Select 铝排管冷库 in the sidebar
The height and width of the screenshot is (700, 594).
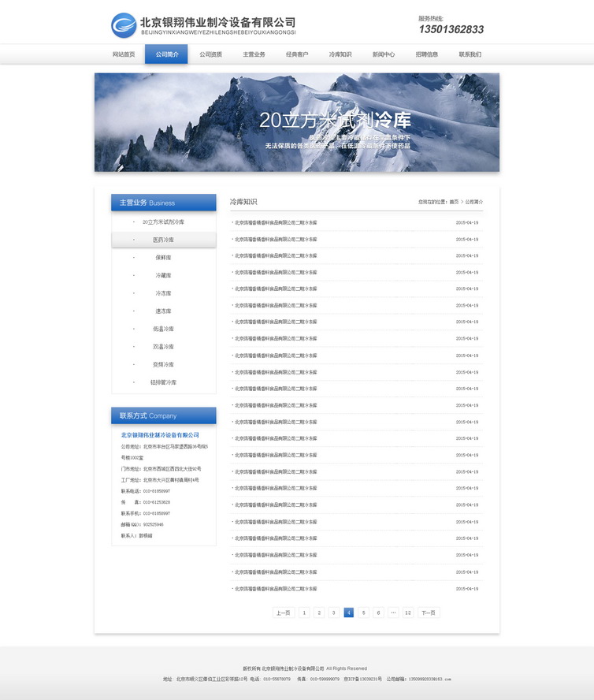click(x=163, y=382)
